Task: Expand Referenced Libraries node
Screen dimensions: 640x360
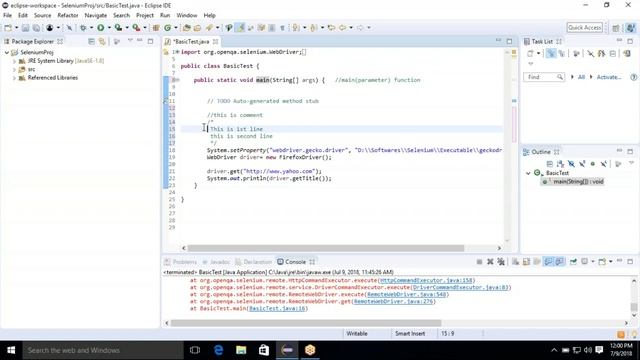Action: (15, 78)
